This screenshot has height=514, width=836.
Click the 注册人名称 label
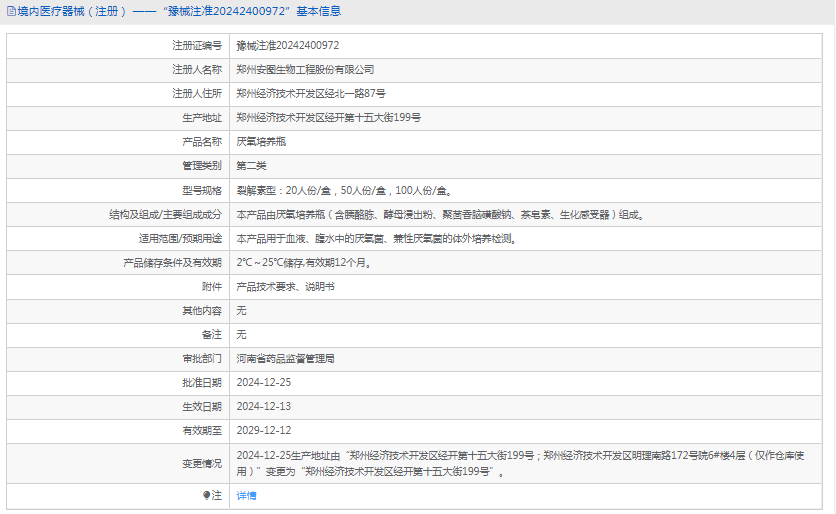197,70
